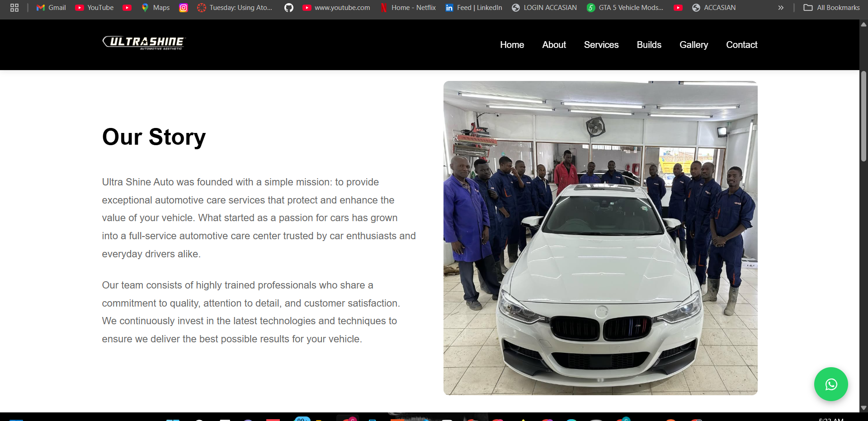Click the green WhatsApp chat button
Image resolution: width=868 pixels, height=421 pixels.
[830, 384]
